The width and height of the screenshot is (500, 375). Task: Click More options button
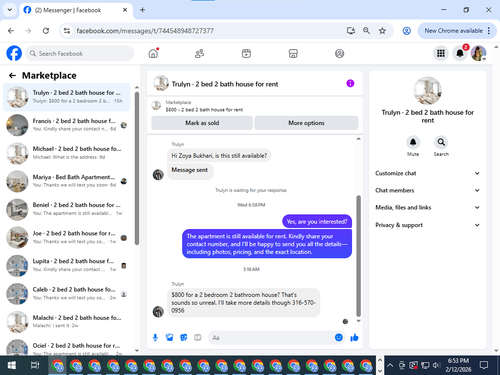306,123
